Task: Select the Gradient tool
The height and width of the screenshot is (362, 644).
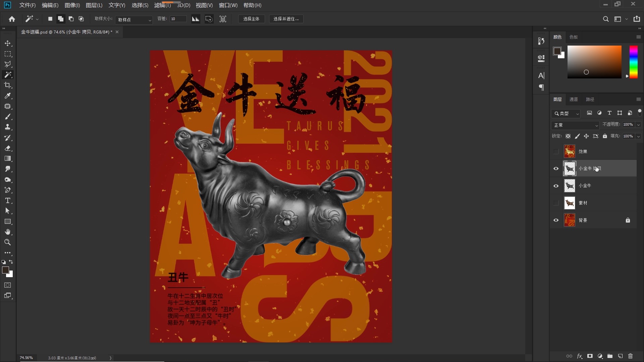Action: (8, 159)
